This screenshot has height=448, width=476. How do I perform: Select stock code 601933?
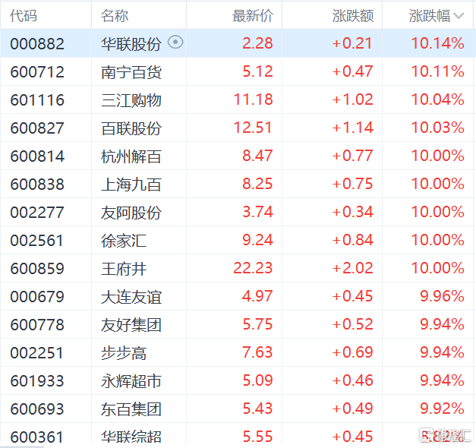[37, 381]
